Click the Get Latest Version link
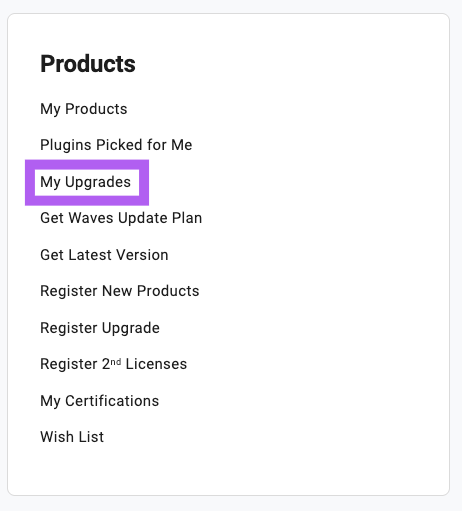This screenshot has width=462, height=511. [104, 255]
